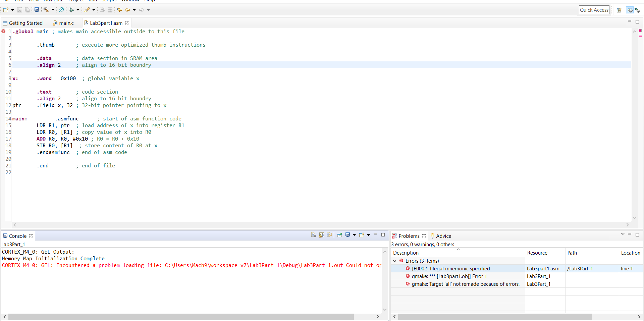The height and width of the screenshot is (321, 644).
Task: Save the current file with the disk icon
Action: [x=19, y=10]
